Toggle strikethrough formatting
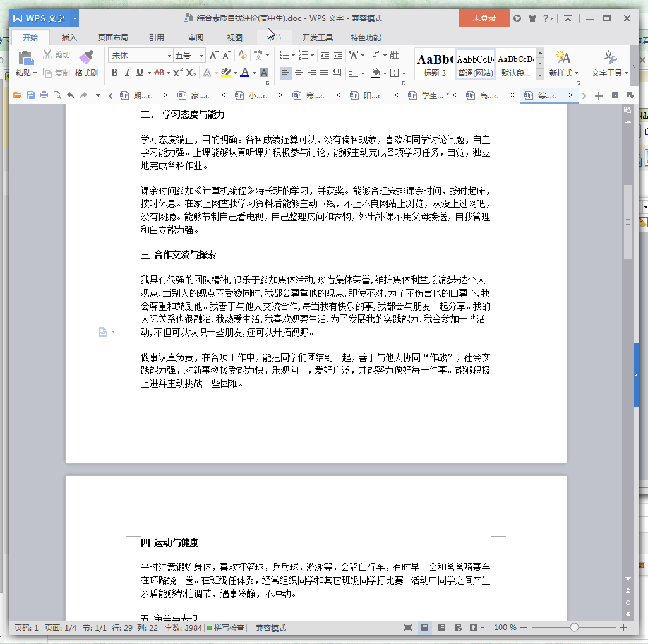648x644 pixels. point(159,73)
